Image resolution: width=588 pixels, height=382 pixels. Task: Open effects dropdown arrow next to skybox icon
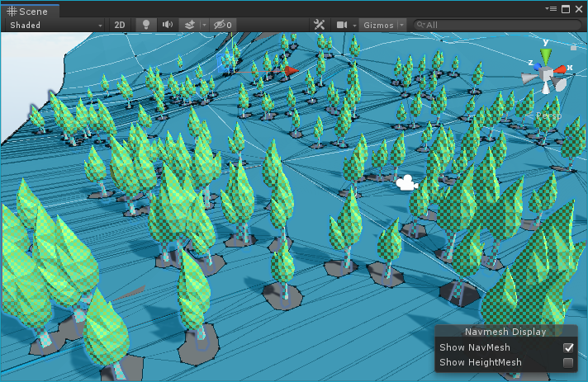[x=204, y=25]
